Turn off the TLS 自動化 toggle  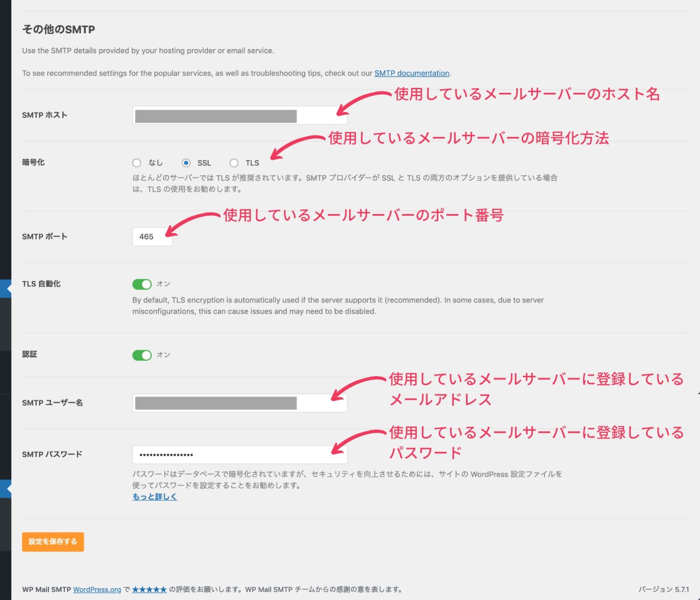(x=142, y=284)
